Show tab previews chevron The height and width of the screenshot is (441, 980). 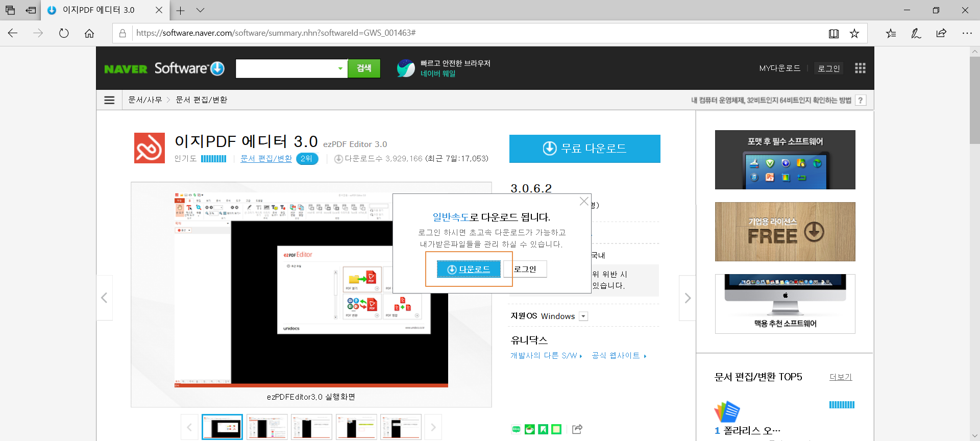point(200,10)
